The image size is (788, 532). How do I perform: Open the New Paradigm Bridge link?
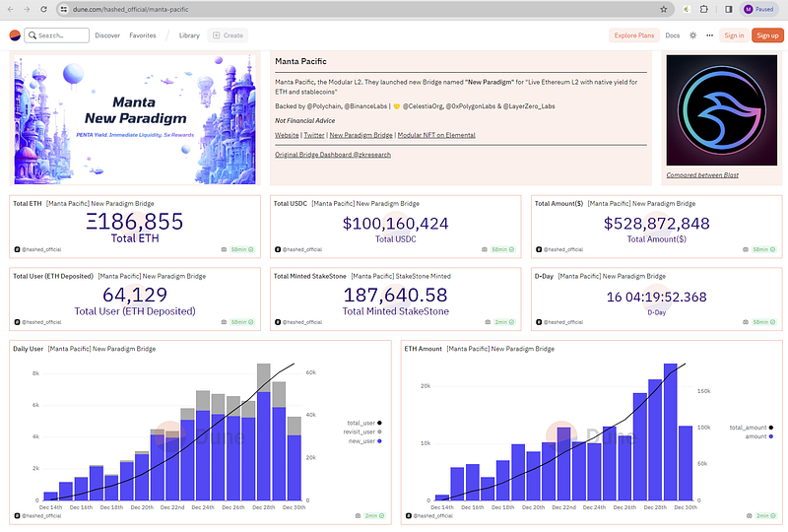pos(361,135)
